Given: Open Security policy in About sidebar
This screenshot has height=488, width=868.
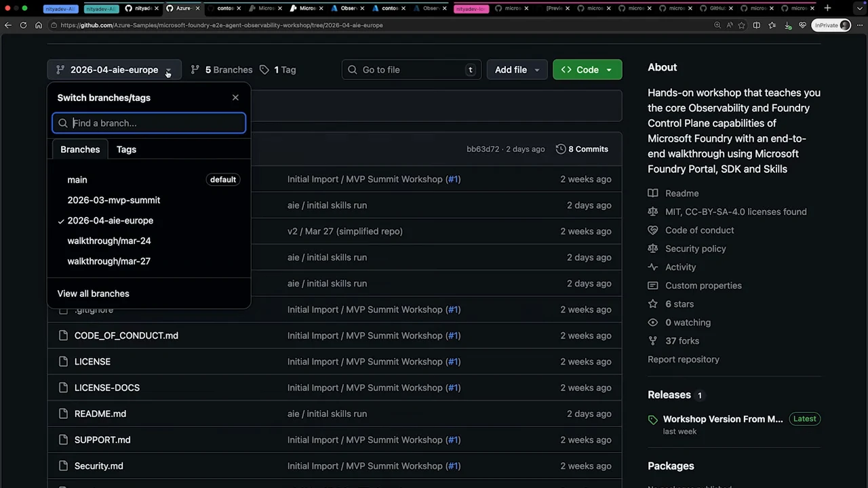Looking at the screenshot, I should coord(696,249).
